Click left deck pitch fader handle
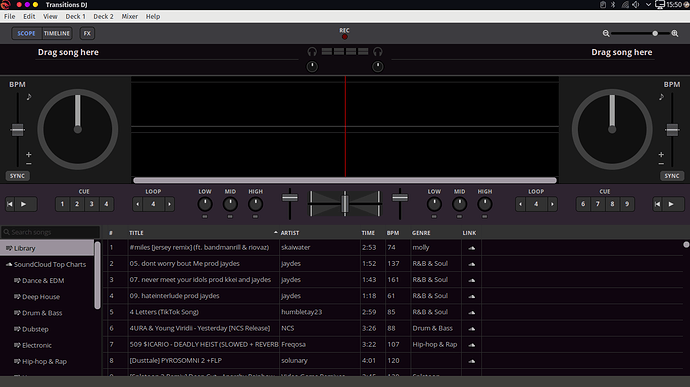This screenshot has width=690, height=387. (18, 130)
